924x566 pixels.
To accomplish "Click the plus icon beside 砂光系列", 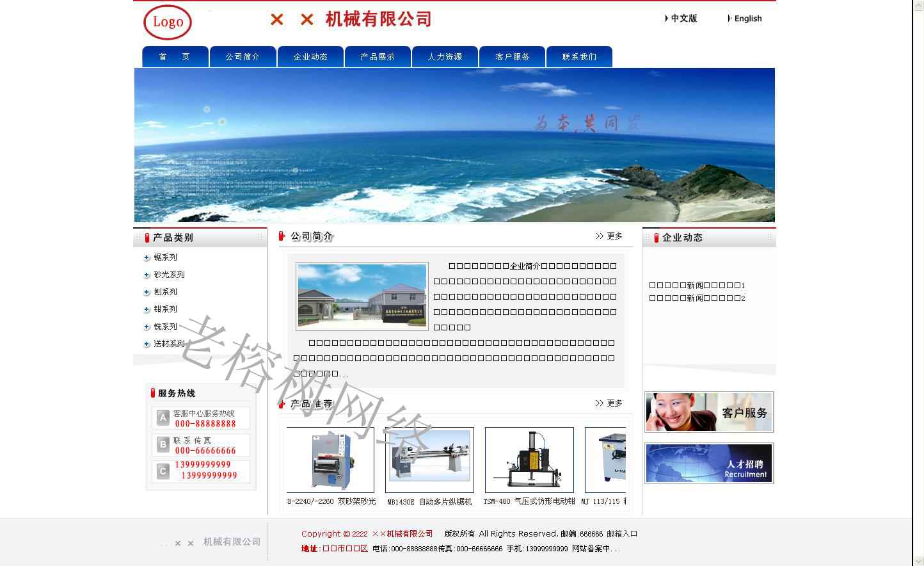I will [147, 275].
